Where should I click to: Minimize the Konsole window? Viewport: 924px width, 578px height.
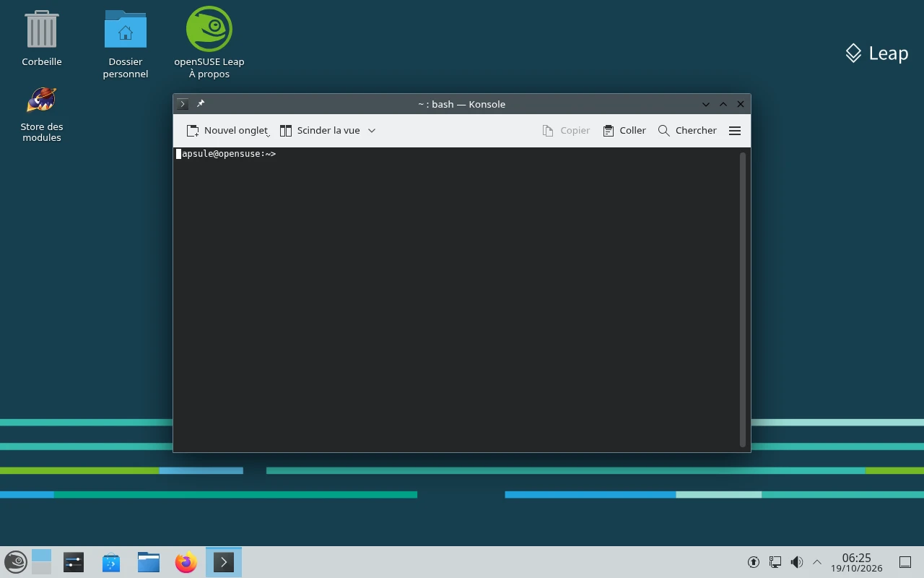706,104
